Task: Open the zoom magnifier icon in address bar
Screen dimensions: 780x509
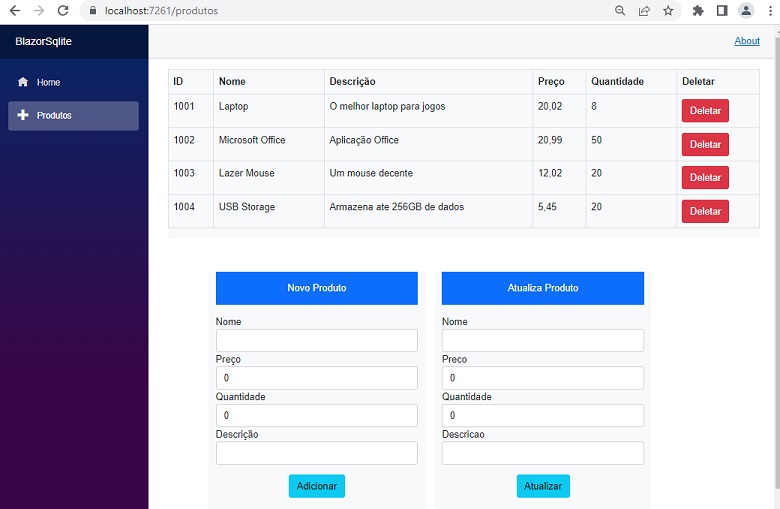Action: pyautogui.click(x=620, y=10)
